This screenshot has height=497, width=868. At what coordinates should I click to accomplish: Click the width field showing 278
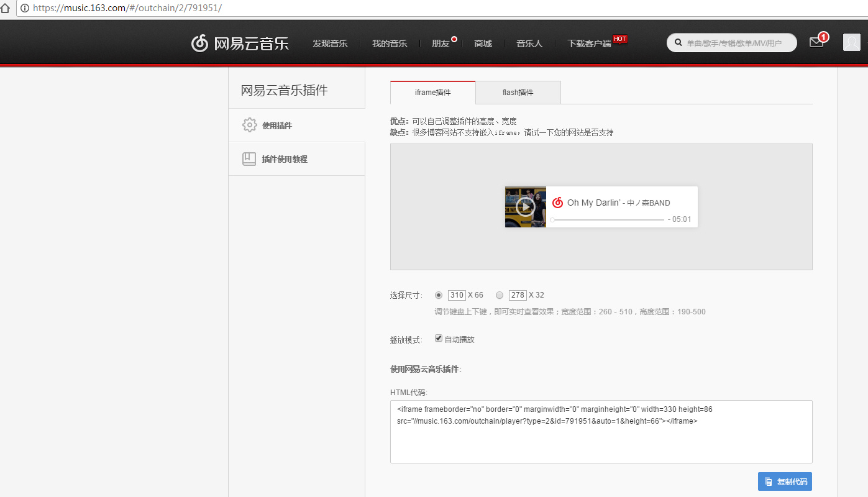(x=518, y=295)
